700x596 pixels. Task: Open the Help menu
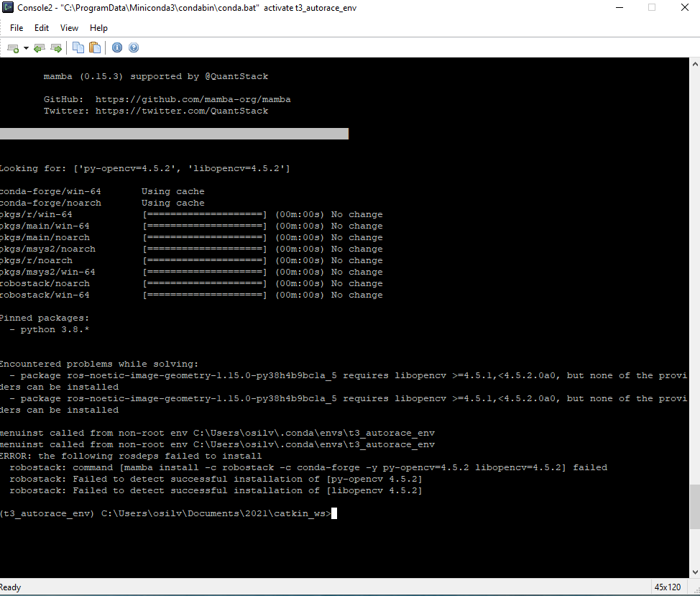click(x=98, y=28)
